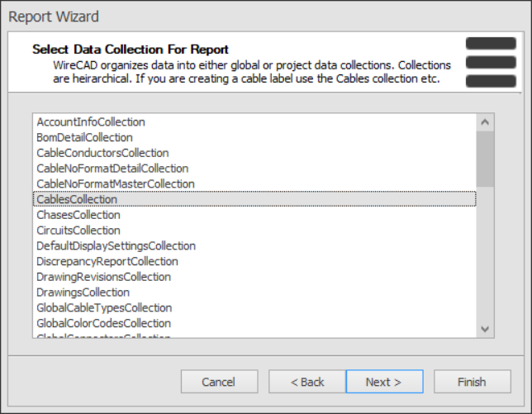Select CableNoFormatMasterCollection item
This screenshot has width=532, height=414.
coord(116,183)
